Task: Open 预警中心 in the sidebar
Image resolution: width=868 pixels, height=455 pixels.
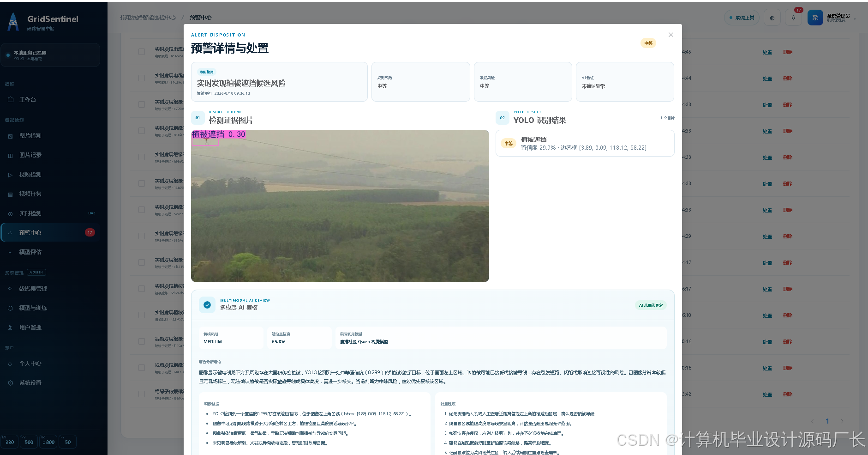Action: point(50,233)
